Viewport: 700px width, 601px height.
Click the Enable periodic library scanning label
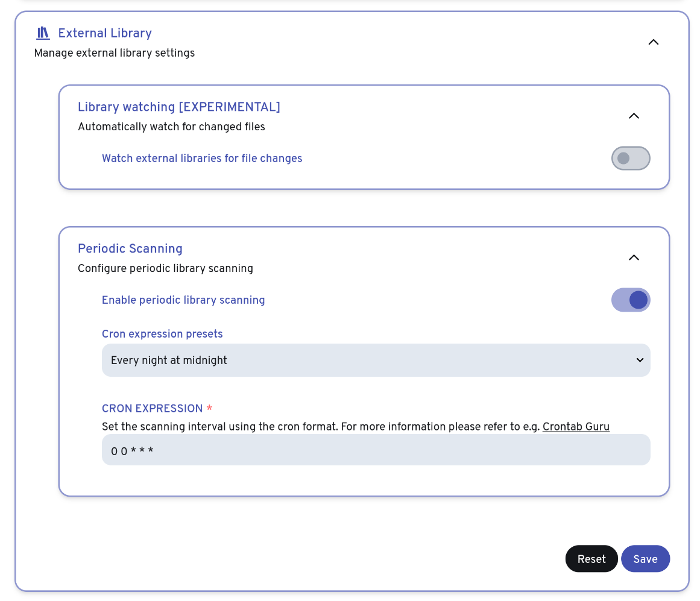point(183,300)
